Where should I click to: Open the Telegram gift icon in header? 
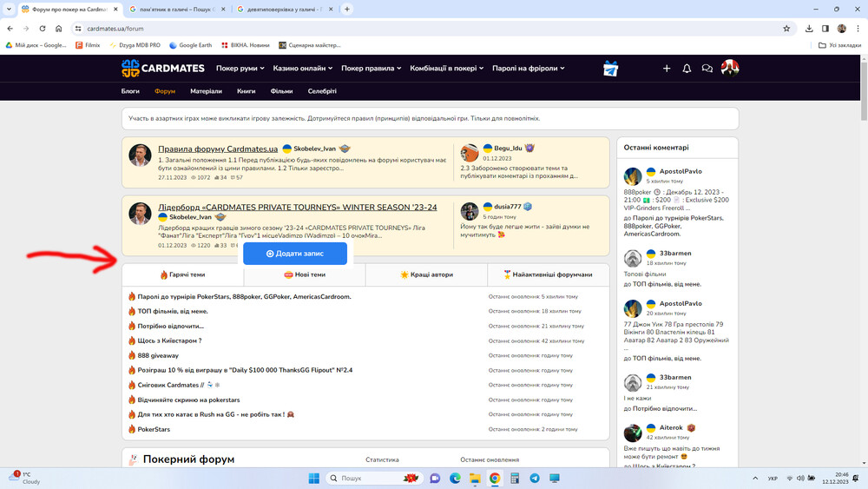610,69
